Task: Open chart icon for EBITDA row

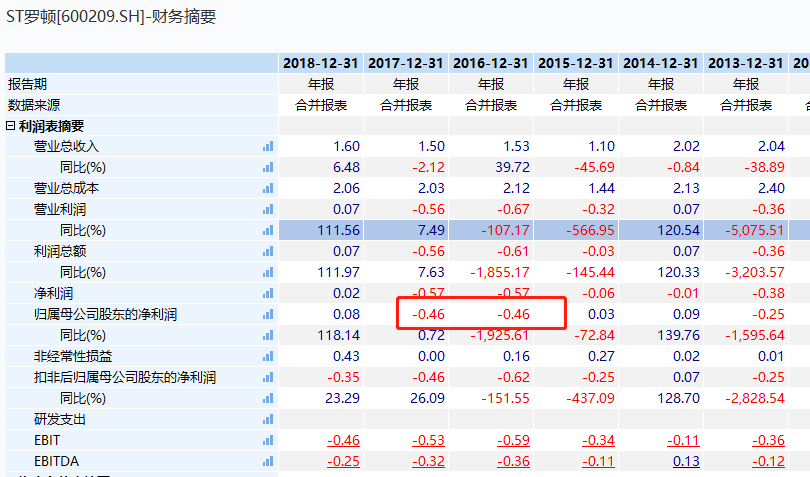Action: click(x=268, y=461)
